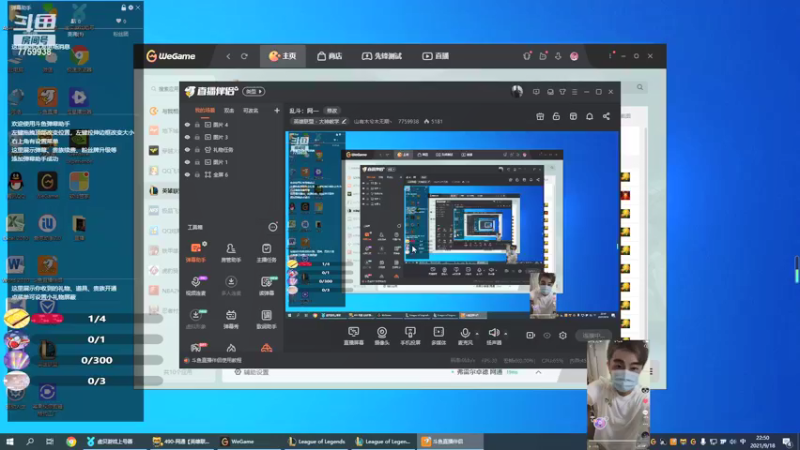Click the record video icon beside the speaker

coord(531,335)
